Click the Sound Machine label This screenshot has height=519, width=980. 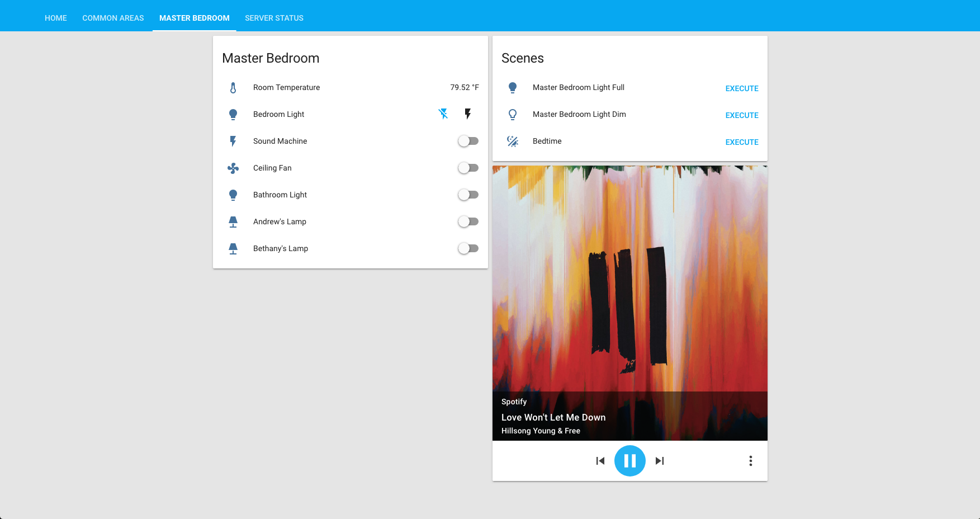pyautogui.click(x=280, y=141)
